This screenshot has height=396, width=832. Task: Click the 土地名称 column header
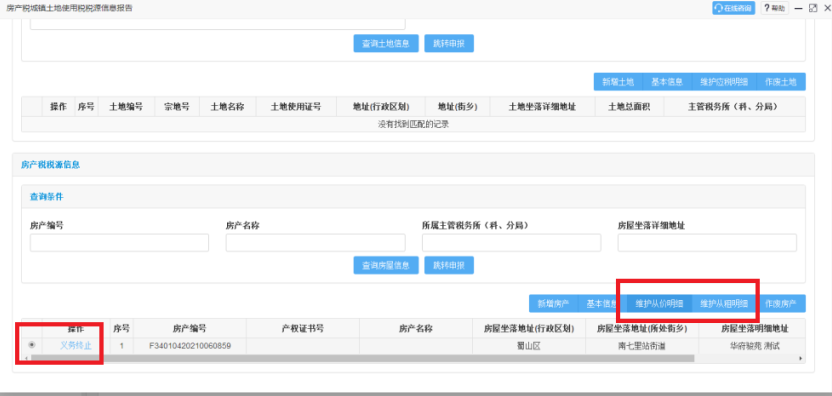coord(227,106)
